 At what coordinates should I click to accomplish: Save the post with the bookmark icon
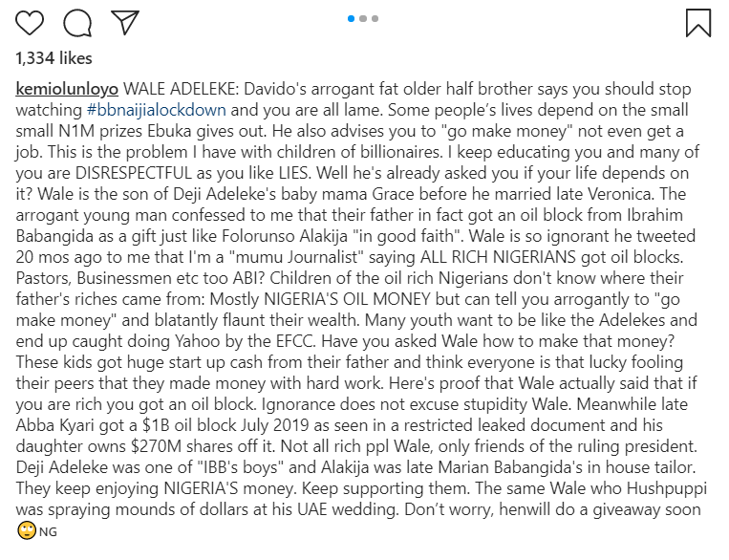[x=697, y=22]
